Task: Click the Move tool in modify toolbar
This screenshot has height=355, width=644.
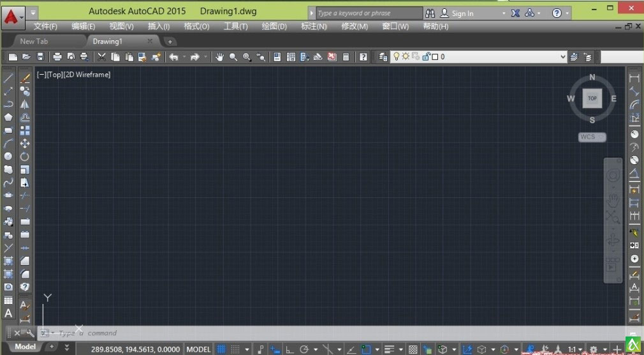Action: (x=26, y=144)
